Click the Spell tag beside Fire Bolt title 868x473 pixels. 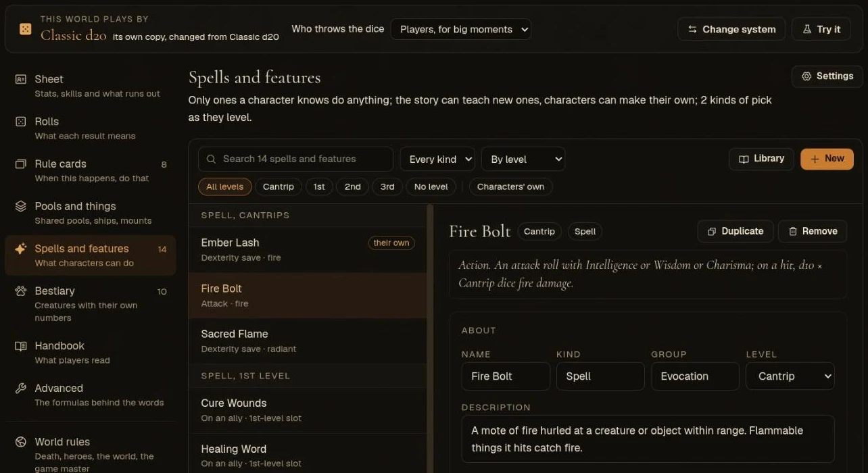pos(585,231)
